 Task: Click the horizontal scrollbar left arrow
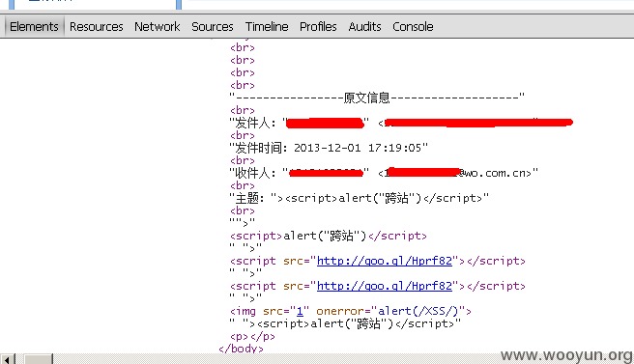(8, 359)
